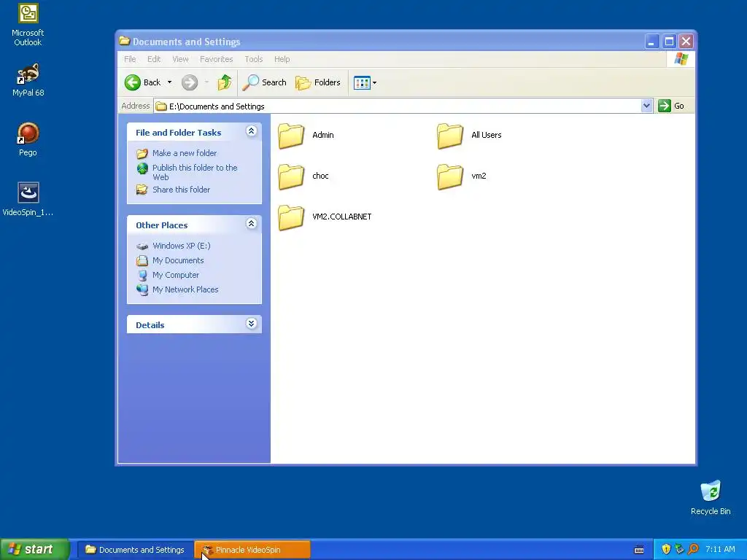The width and height of the screenshot is (747, 560).
Task: Click Share this folder link
Action: coord(181,190)
